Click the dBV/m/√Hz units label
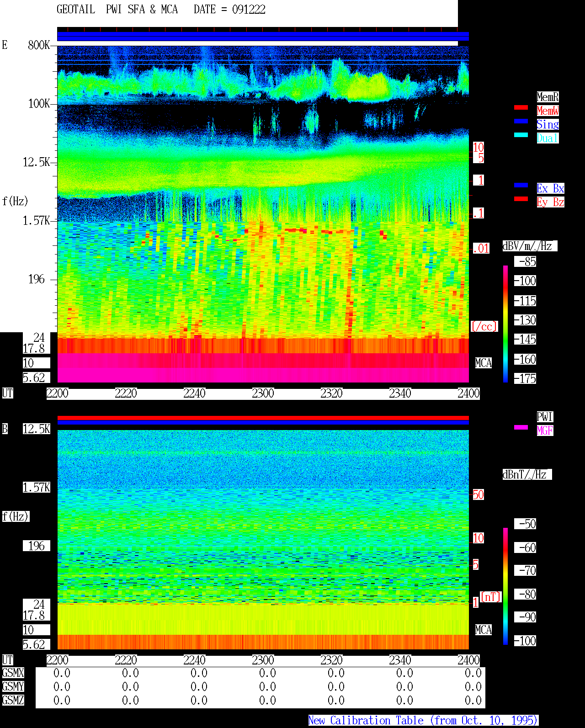 click(530, 246)
